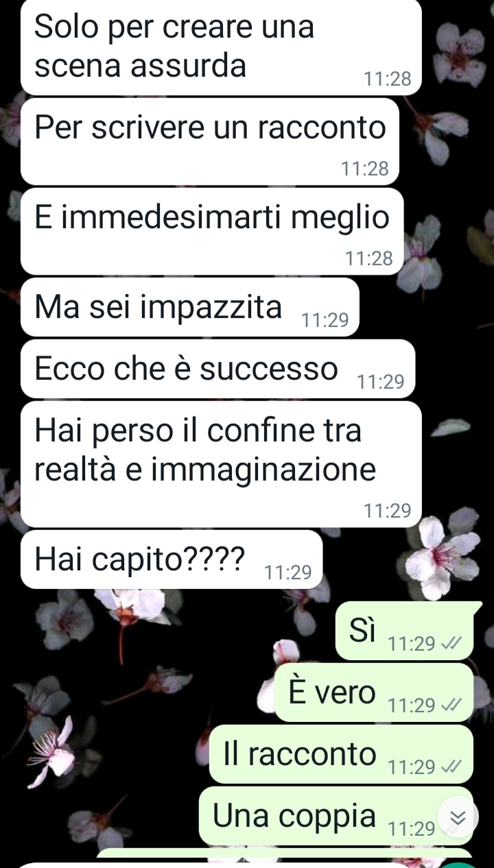
Task: Jump to latest messages with double-chevron button
Action: tap(458, 817)
